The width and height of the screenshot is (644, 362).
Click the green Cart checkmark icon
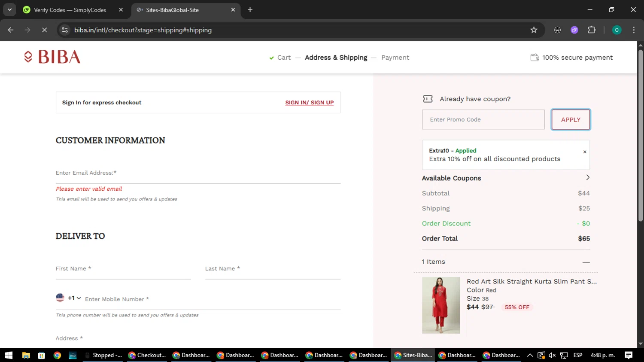point(271,58)
